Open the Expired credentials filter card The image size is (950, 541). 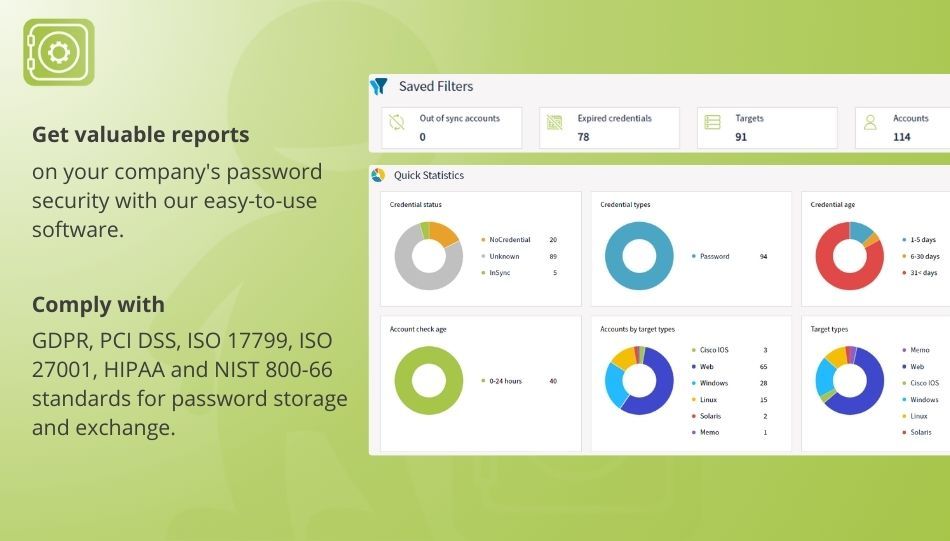click(610, 128)
